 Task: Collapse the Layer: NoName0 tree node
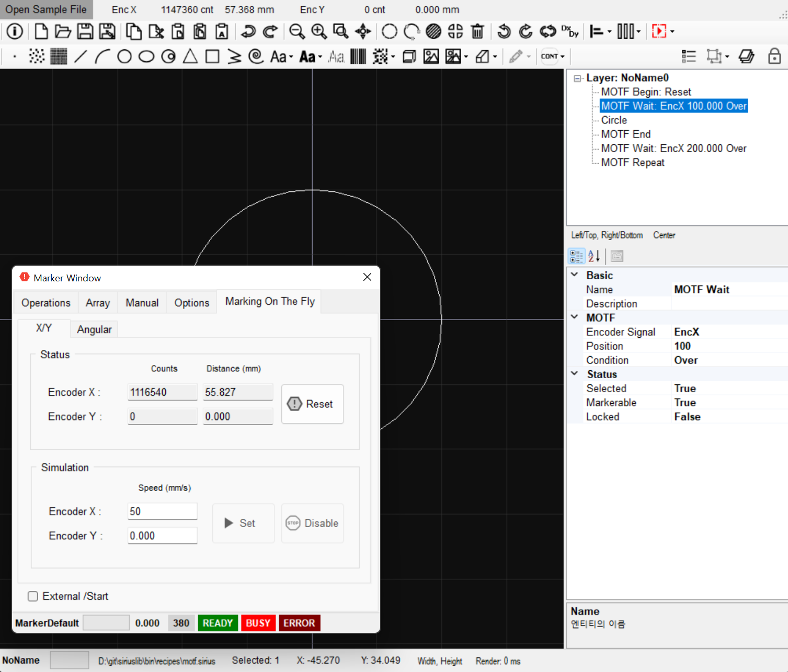[x=577, y=78]
